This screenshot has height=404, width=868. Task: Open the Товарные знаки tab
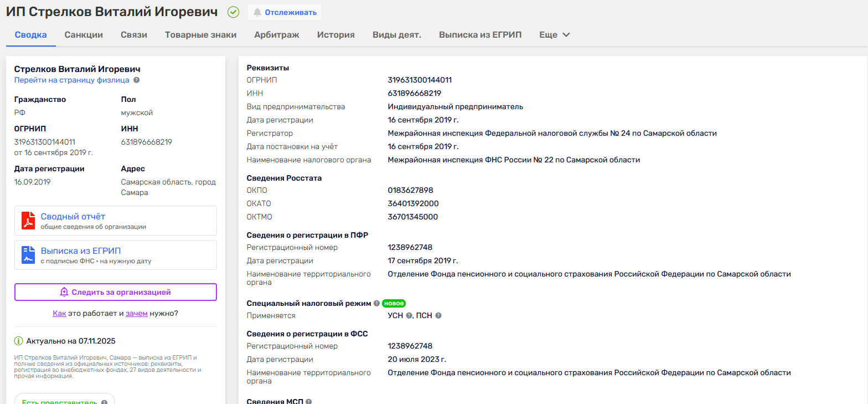tap(200, 35)
